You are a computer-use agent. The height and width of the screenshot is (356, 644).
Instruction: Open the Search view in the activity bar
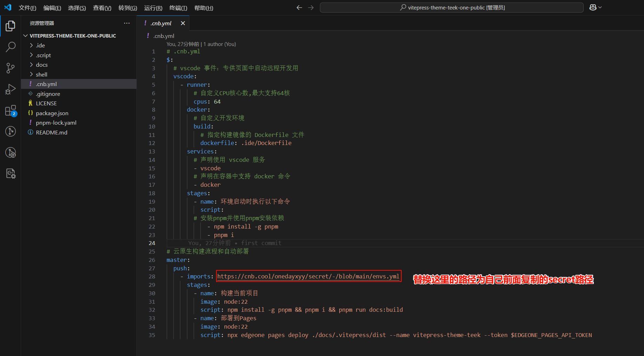(11, 47)
